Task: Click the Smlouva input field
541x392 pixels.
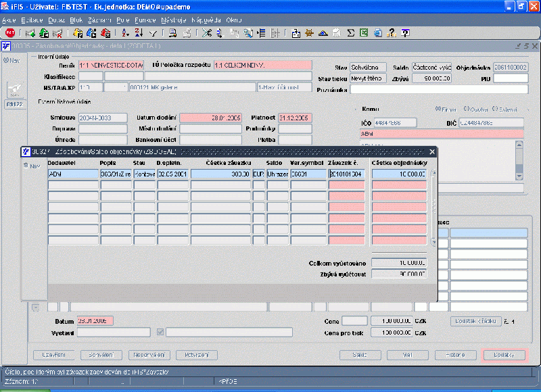Action: click(x=102, y=118)
